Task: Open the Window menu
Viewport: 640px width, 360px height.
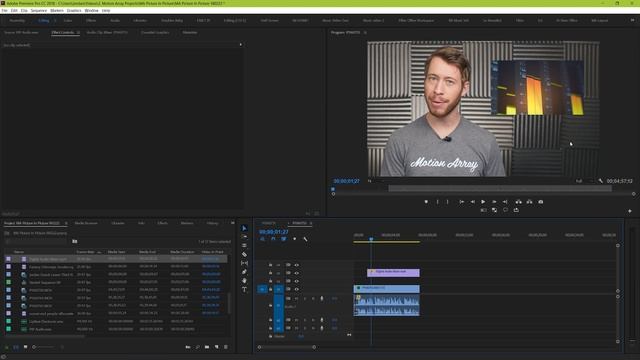Action: tap(91, 10)
